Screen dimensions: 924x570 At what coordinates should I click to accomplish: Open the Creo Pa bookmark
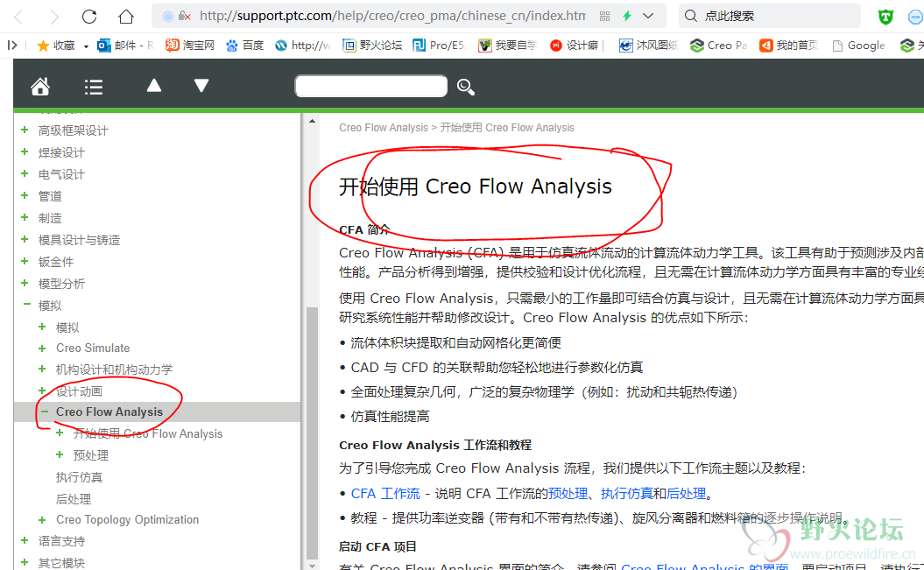718,46
